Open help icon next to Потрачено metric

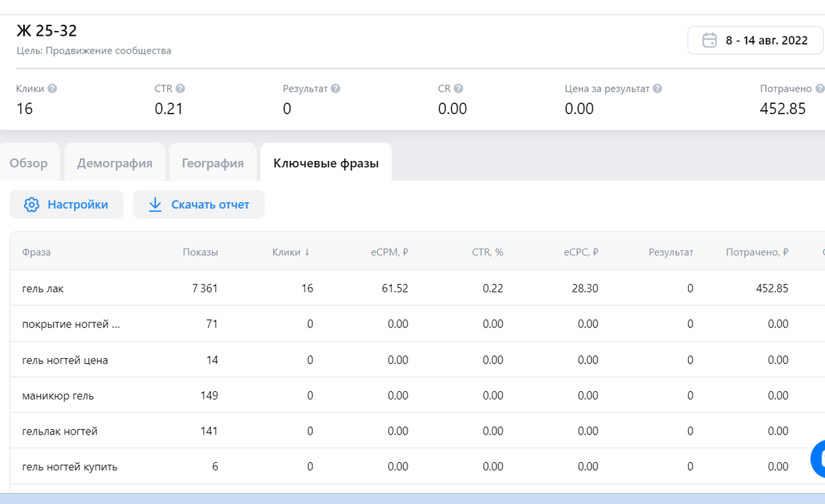(819, 89)
